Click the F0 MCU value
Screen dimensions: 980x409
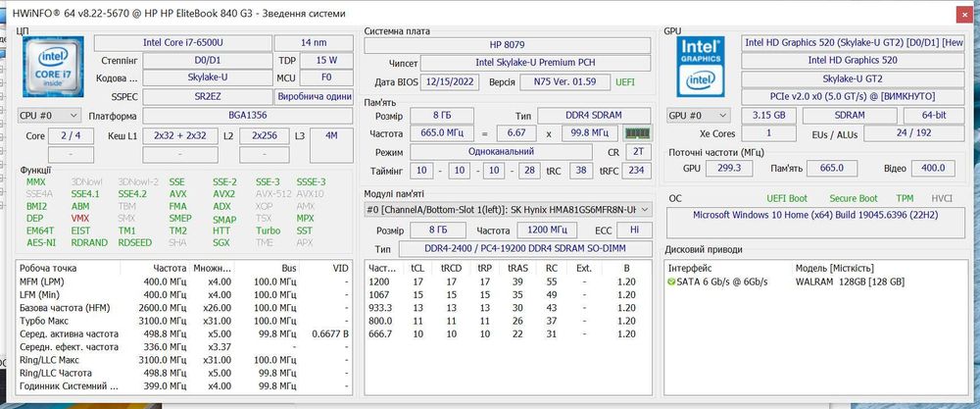[x=326, y=78]
